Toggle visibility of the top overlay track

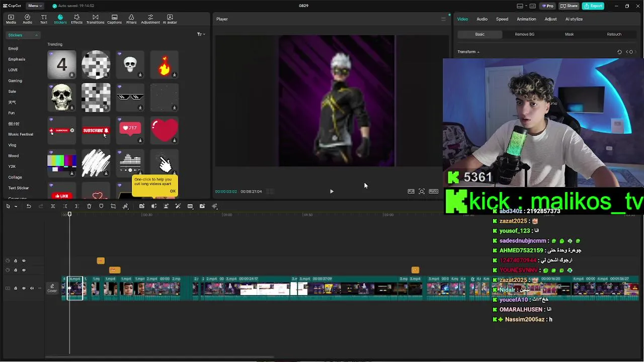24,260
